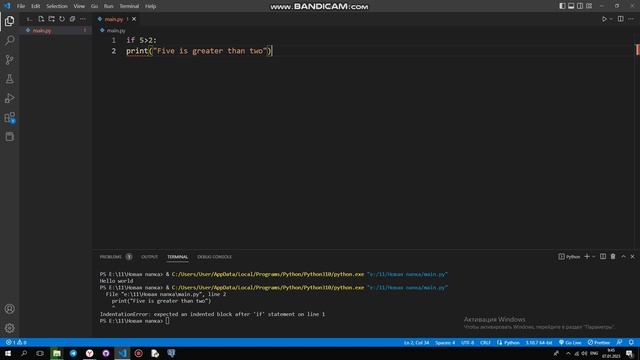
Task: Close the bottom panel
Action: pyautogui.click(x=633, y=257)
